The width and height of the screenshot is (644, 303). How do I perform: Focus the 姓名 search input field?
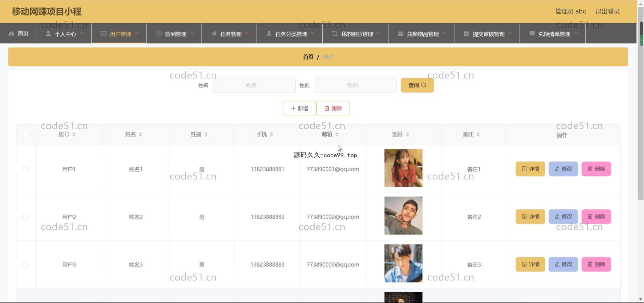254,85
